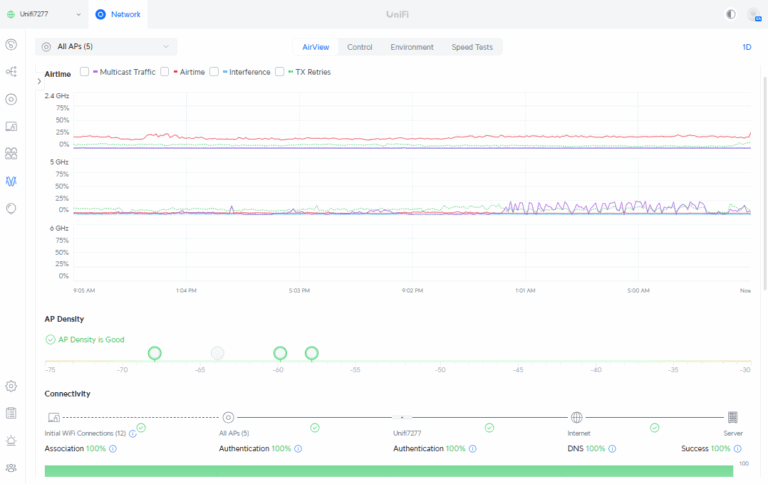The width and height of the screenshot is (768, 484).
Task: Open the All APs (5) dropdown
Action: click(106, 46)
